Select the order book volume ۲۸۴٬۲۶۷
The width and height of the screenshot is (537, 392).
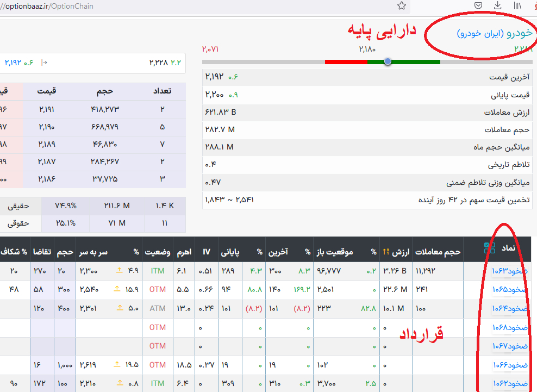click(105, 161)
